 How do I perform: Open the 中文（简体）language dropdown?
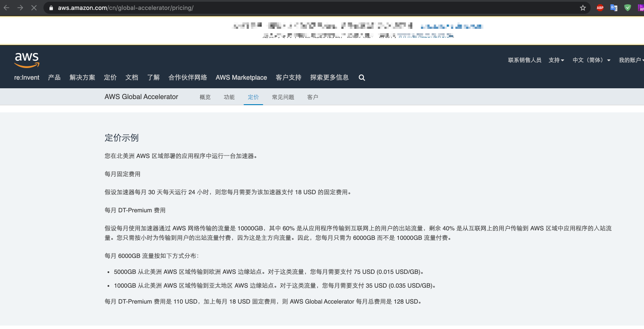click(x=592, y=60)
